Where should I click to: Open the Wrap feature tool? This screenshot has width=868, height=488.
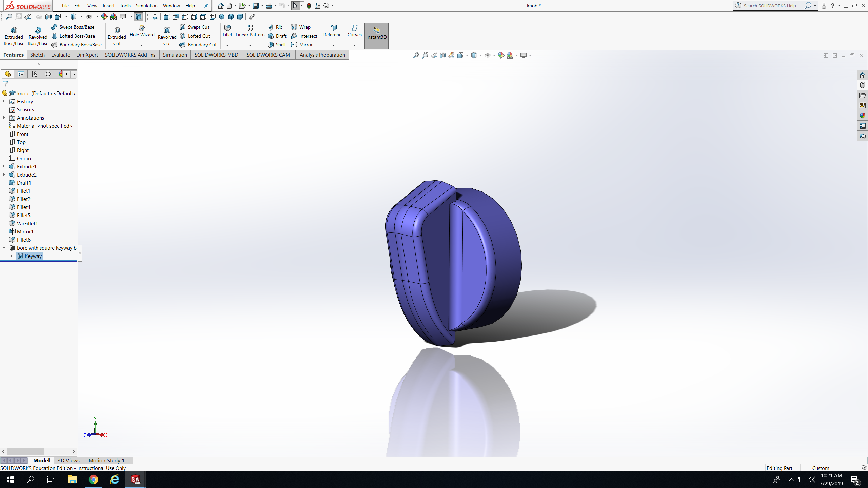tap(301, 27)
